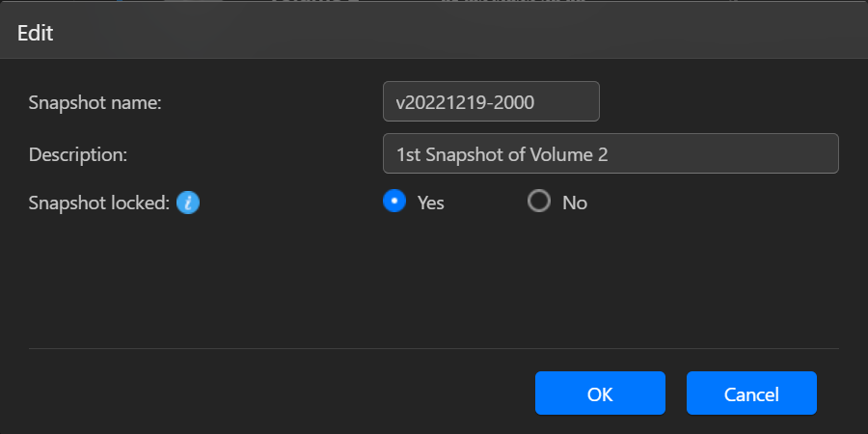The image size is (868, 434).
Task: Focus the Description input field
Action: tap(610, 153)
